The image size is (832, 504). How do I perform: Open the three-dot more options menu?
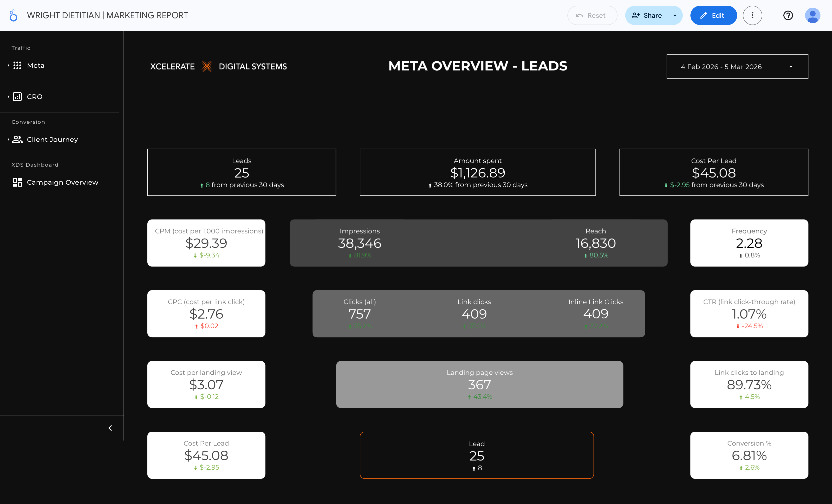(x=752, y=16)
